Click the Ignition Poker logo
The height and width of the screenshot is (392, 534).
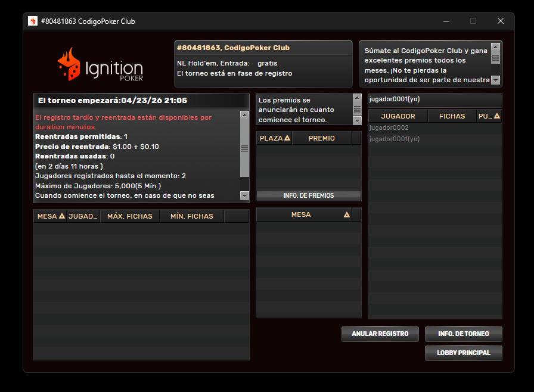pyautogui.click(x=101, y=65)
